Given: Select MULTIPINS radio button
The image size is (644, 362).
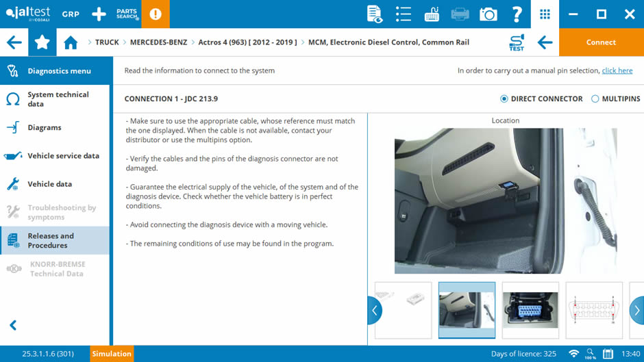Looking at the screenshot, I should coord(595,99).
